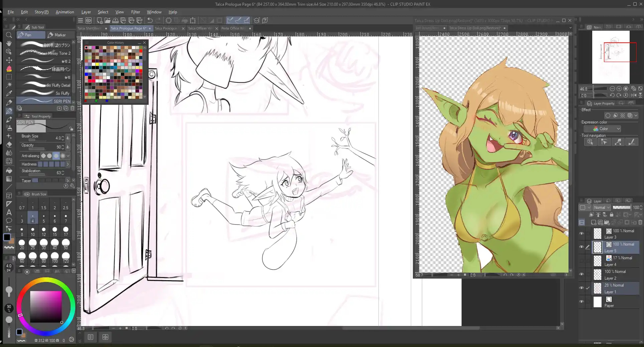The height and width of the screenshot is (347, 644).
Task: Hide Layer 3 using its eye icon
Action: point(582,234)
